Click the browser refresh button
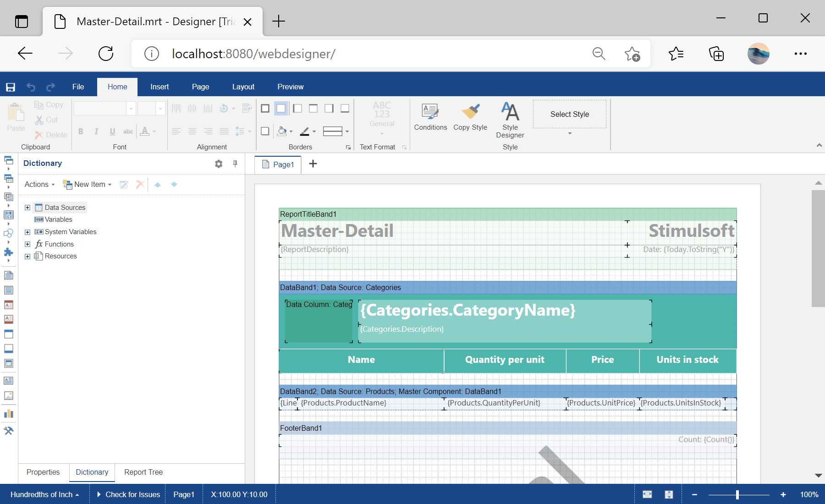This screenshot has height=504, width=825. click(x=106, y=54)
